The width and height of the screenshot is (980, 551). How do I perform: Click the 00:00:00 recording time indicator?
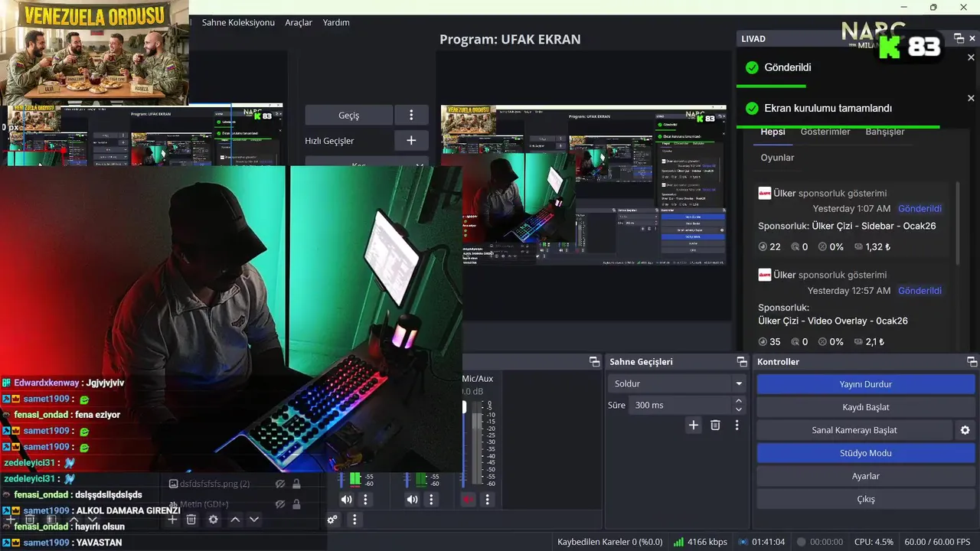pyautogui.click(x=826, y=542)
